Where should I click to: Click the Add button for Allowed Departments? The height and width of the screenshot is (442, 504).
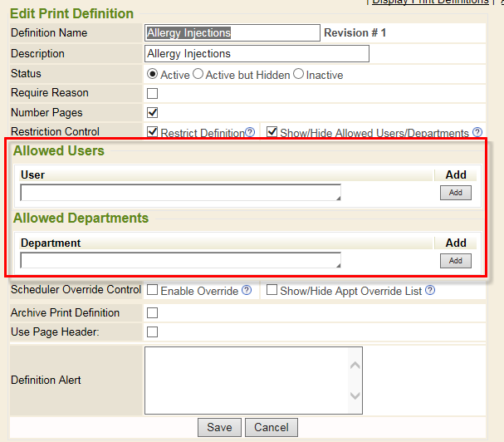(x=455, y=261)
